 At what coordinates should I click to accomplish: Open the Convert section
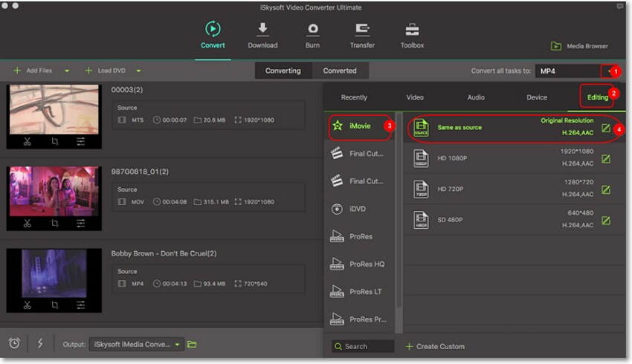pyautogui.click(x=213, y=36)
